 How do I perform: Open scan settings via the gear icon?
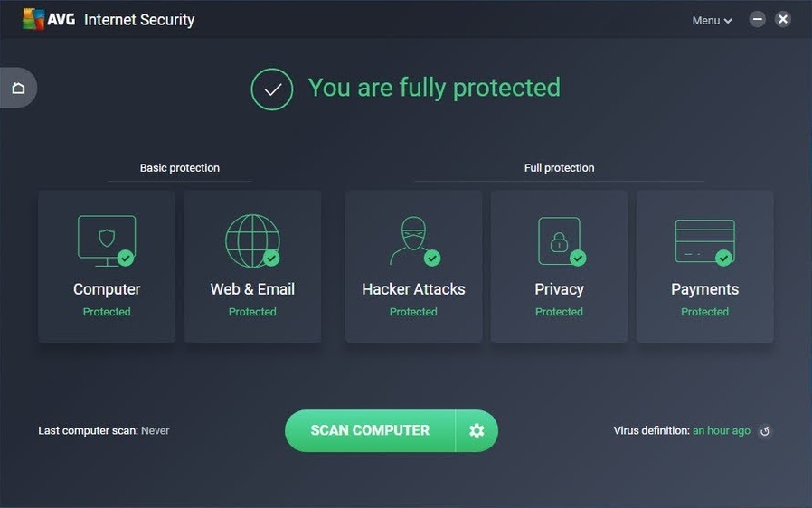[477, 431]
